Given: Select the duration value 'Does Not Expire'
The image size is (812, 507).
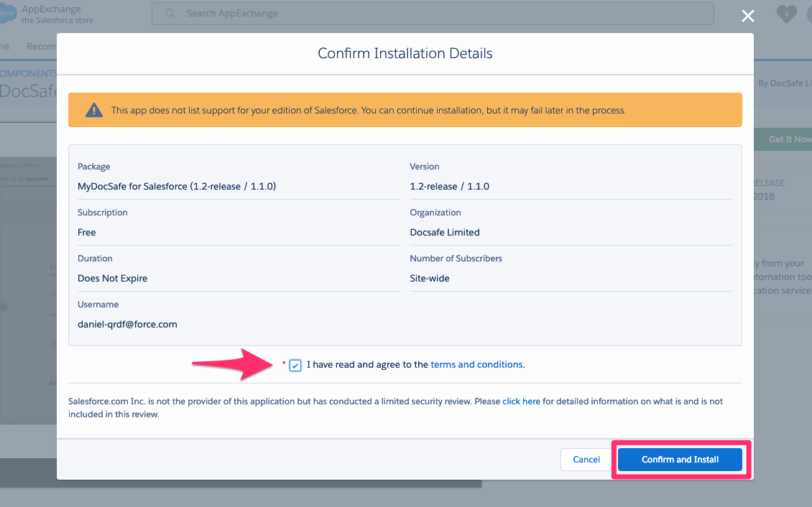Looking at the screenshot, I should [x=112, y=279].
